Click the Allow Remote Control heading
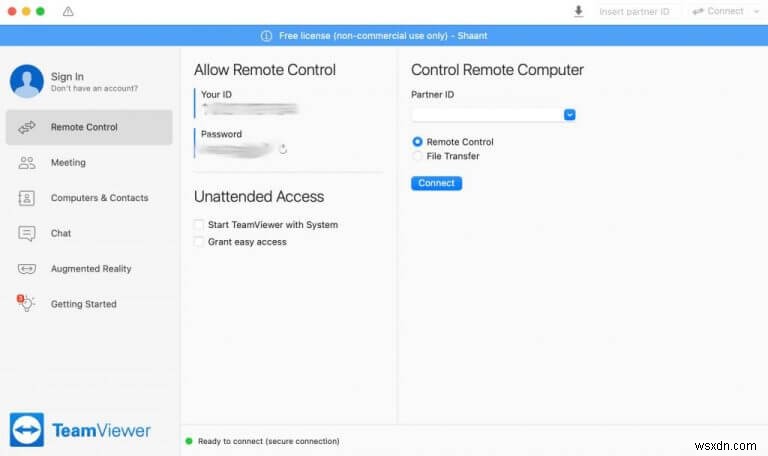768x456 pixels. (265, 70)
